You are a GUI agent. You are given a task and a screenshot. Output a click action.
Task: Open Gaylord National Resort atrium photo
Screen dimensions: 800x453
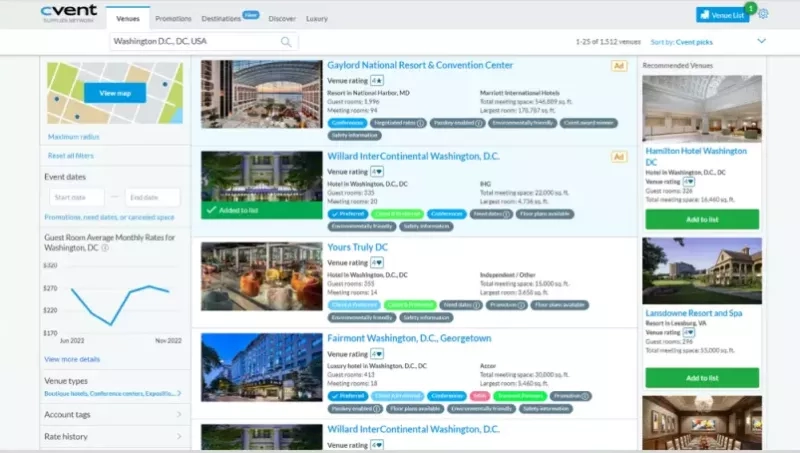[262, 94]
